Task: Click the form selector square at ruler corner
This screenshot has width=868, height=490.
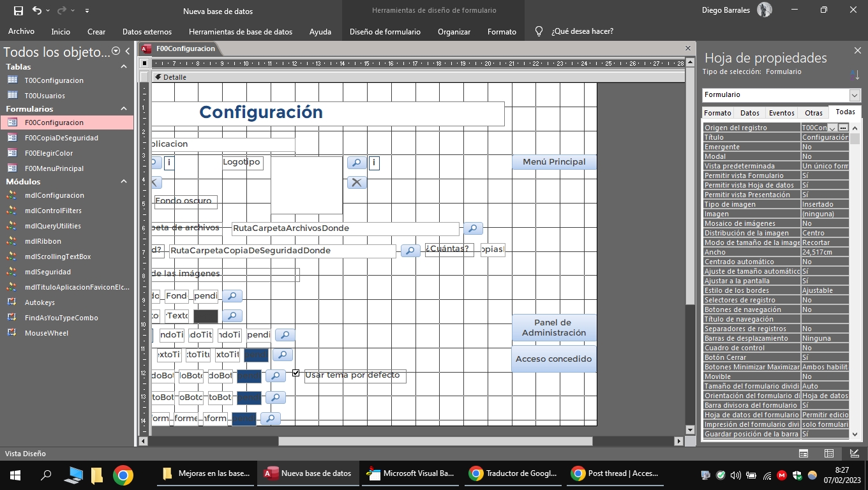Action: [145, 63]
